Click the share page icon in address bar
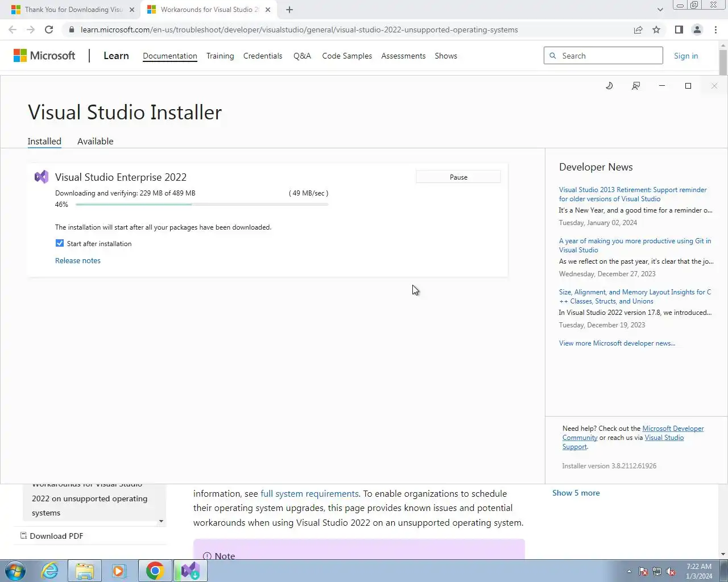This screenshot has height=582, width=728. coord(638,30)
